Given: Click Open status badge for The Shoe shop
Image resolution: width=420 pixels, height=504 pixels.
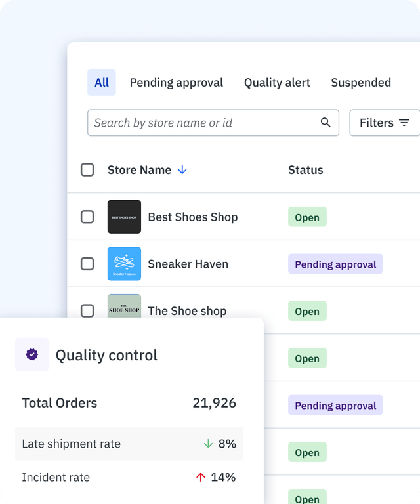Looking at the screenshot, I should tap(307, 310).
